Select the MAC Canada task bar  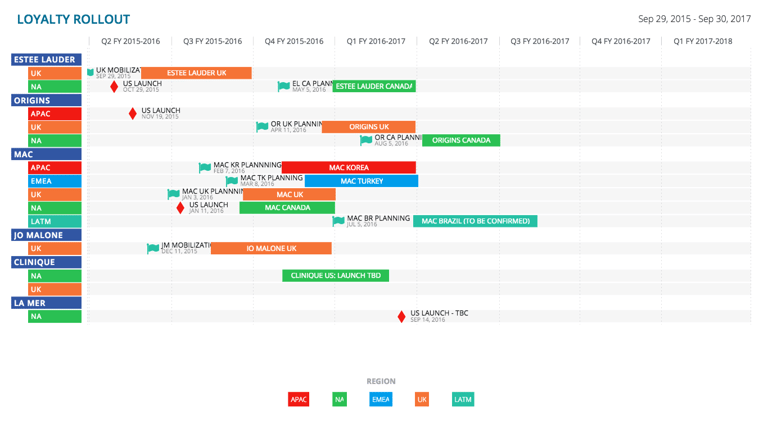[x=287, y=208]
